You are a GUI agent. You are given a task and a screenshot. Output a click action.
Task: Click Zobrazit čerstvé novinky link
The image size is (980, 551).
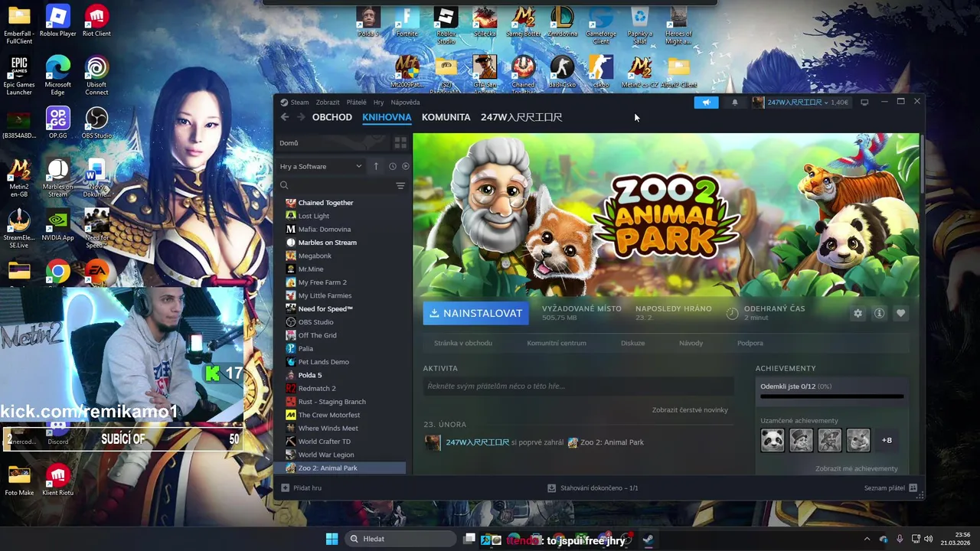tap(690, 410)
